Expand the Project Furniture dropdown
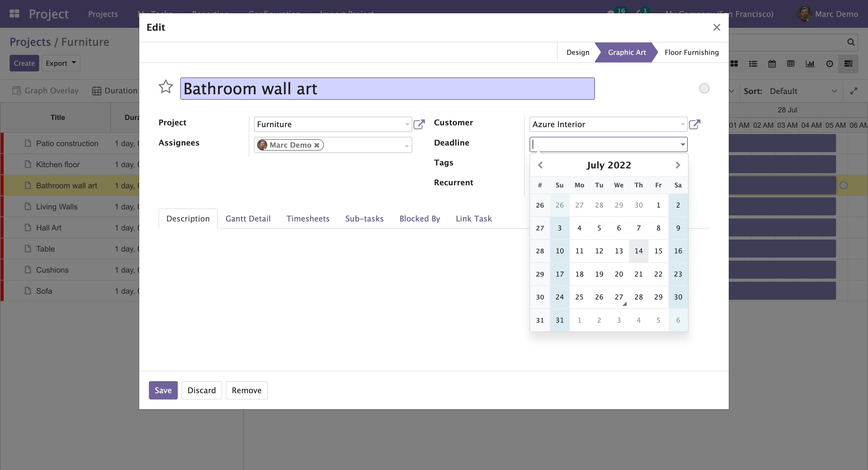The height and width of the screenshot is (470, 868). (407, 124)
